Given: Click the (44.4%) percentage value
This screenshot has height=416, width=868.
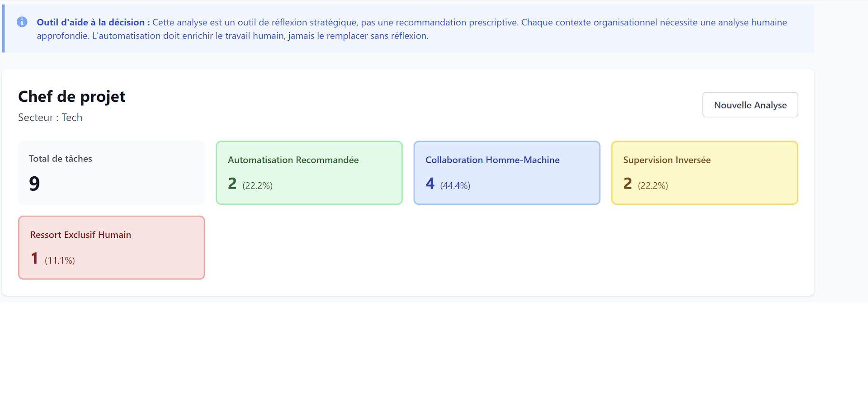Looking at the screenshot, I should click(x=455, y=185).
